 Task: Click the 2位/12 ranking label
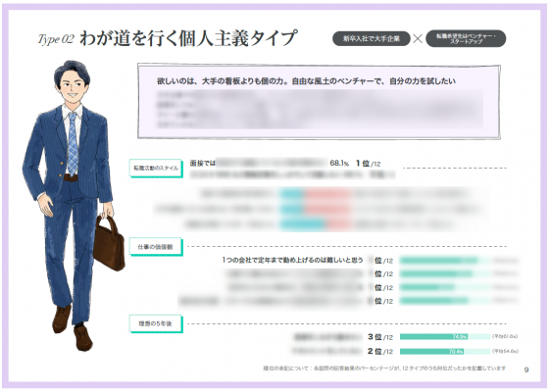point(380,351)
